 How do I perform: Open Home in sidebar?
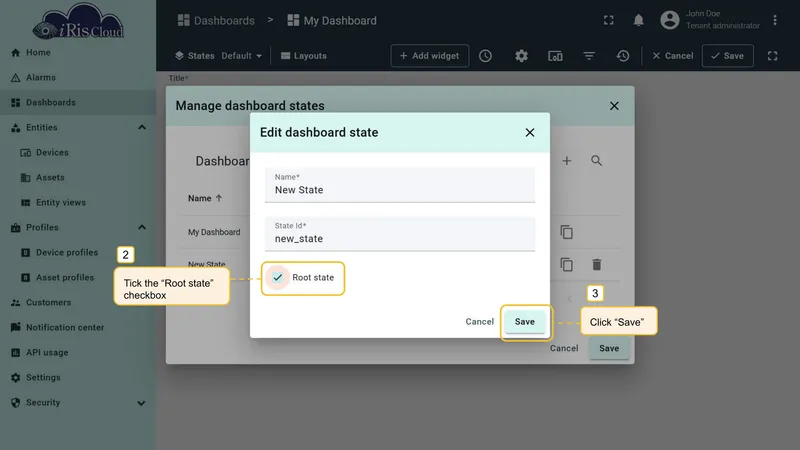point(78,53)
